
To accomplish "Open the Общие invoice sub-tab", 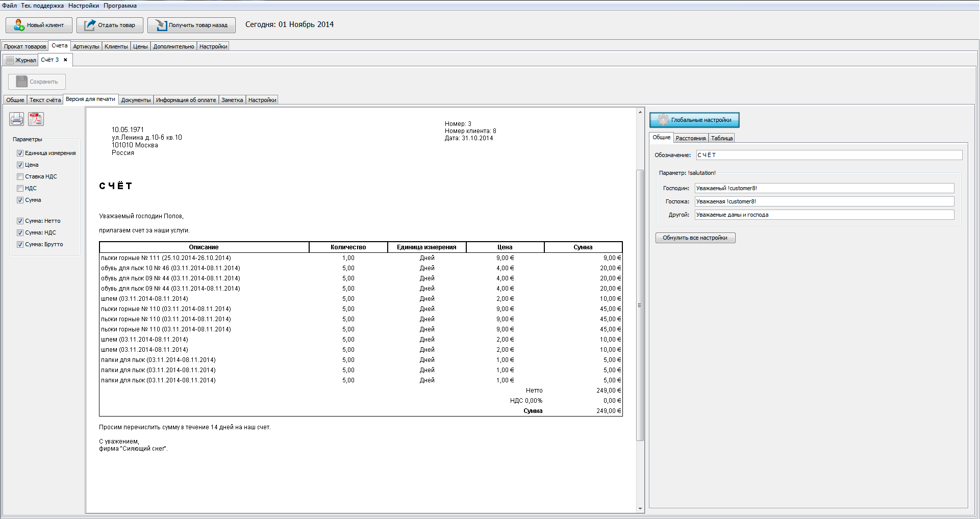I will point(15,100).
